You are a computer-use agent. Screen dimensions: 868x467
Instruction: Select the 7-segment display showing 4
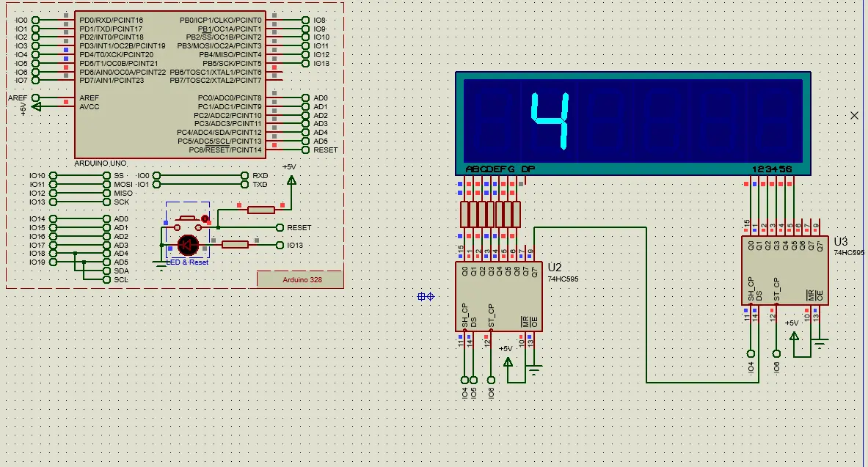point(632,123)
